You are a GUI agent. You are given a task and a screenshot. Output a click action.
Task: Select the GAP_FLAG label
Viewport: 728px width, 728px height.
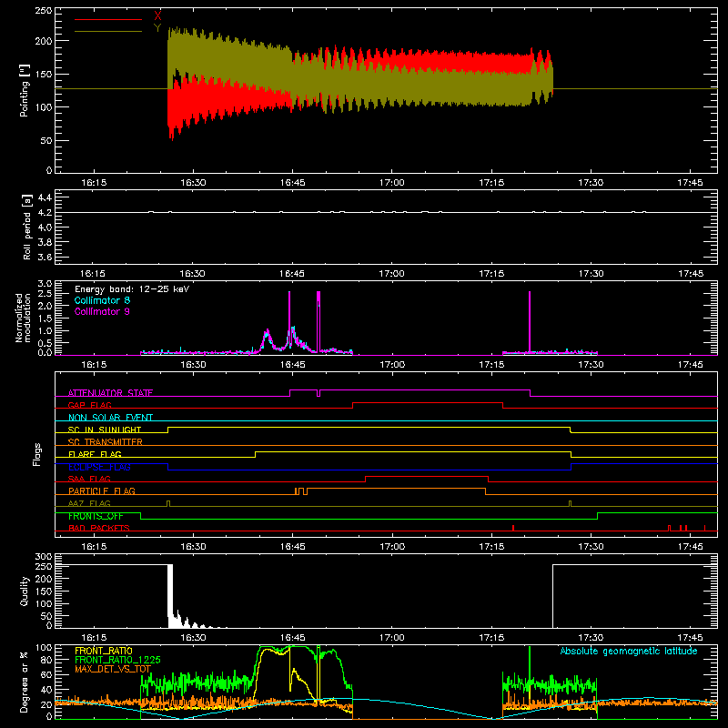[90, 405]
